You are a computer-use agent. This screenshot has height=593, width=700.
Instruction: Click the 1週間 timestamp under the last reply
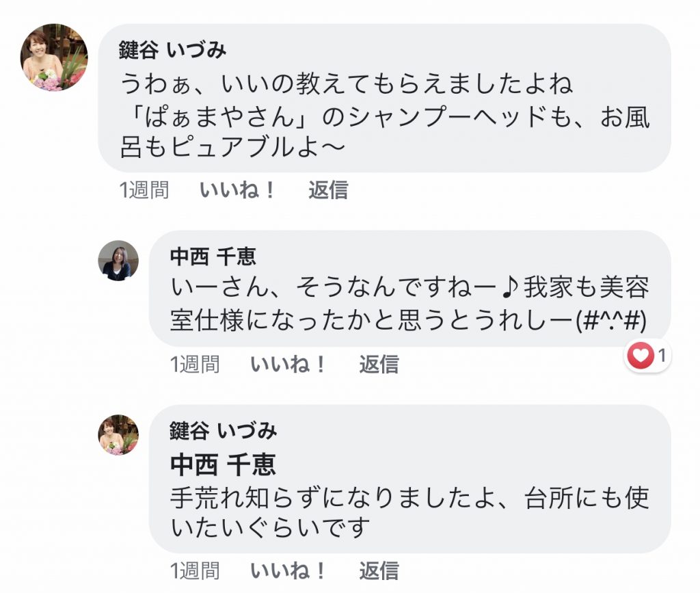[195, 570]
